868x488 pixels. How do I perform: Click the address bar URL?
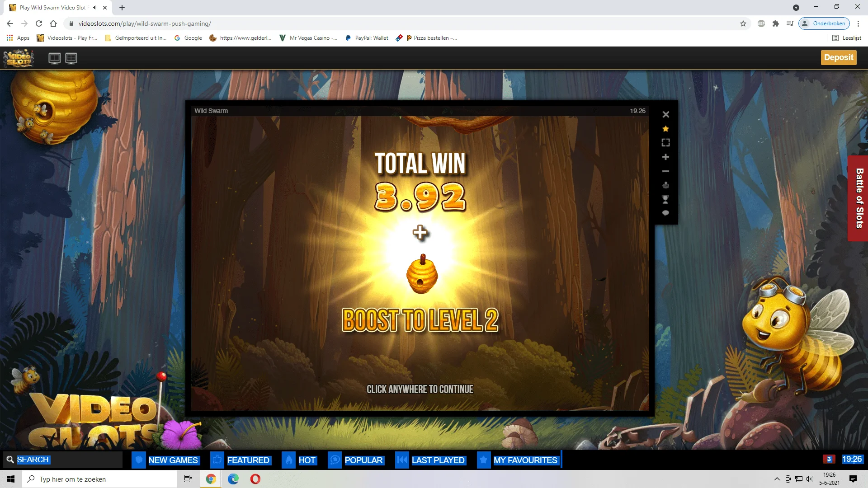pos(145,23)
